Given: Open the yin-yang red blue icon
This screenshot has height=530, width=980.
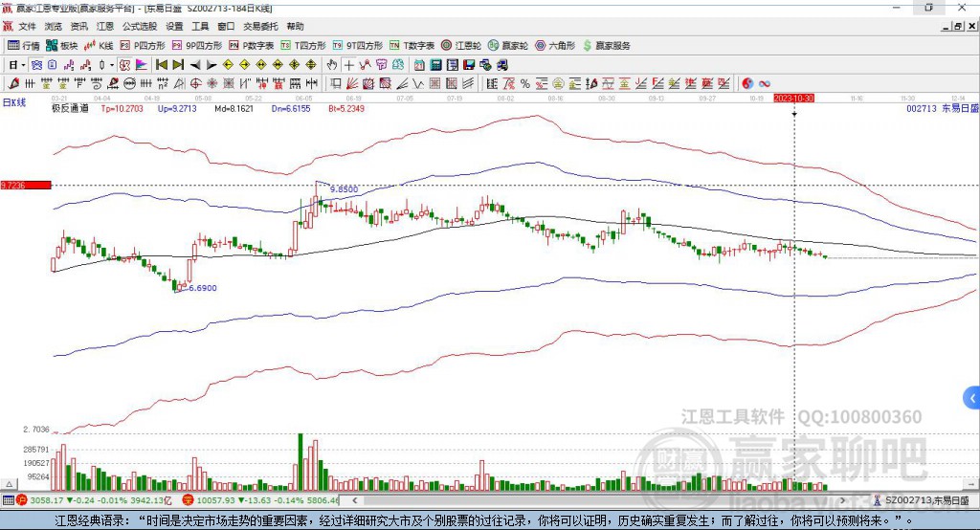Looking at the screenshot, I should click(x=747, y=84).
